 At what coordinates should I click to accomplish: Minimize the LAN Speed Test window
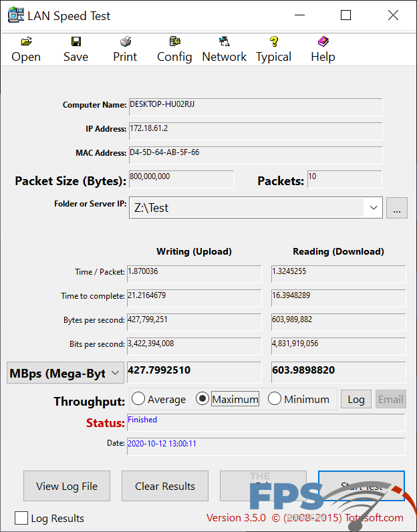point(299,15)
